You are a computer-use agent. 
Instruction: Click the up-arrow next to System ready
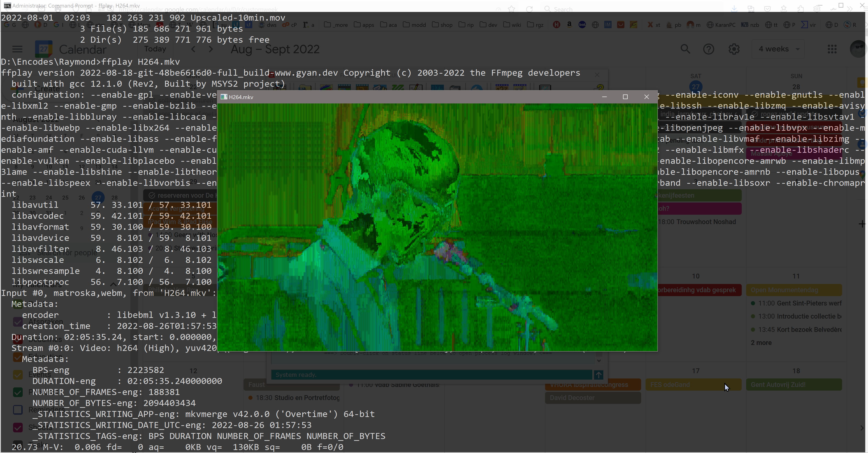click(x=599, y=374)
